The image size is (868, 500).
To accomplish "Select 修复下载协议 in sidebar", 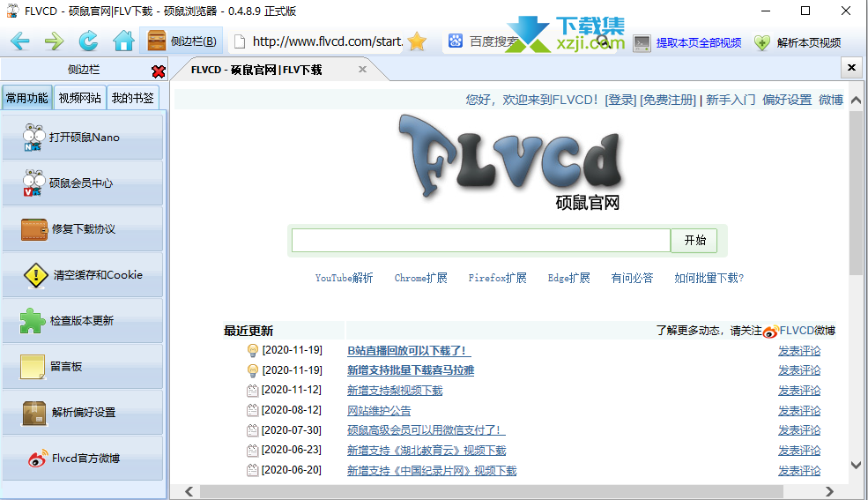I will tap(83, 229).
